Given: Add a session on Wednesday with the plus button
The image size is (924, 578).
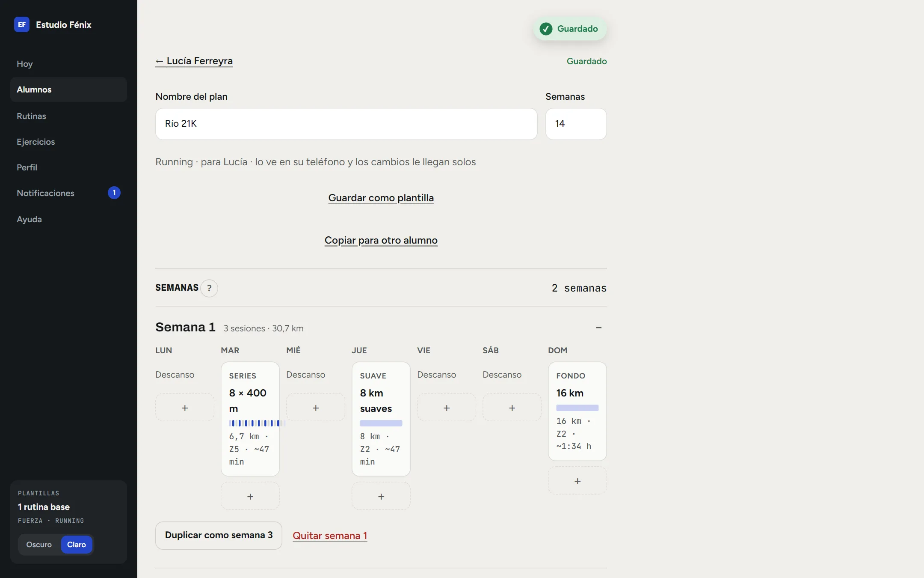Looking at the screenshot, I should coord(316,408).
